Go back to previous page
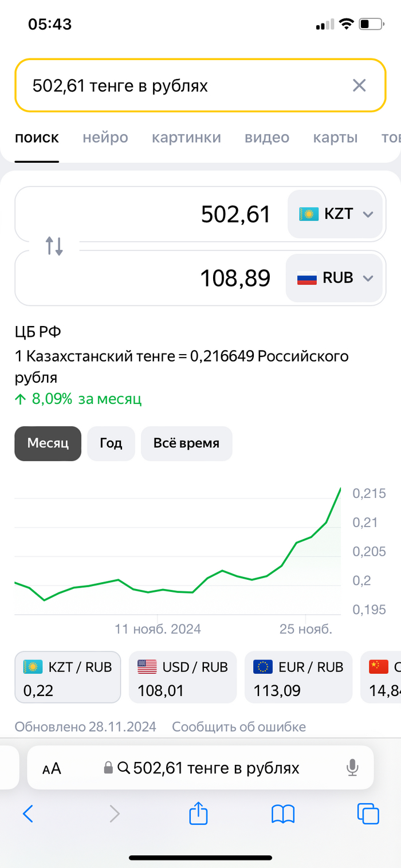This screenshot has height=868, width=401. click(x=28, y=814)
